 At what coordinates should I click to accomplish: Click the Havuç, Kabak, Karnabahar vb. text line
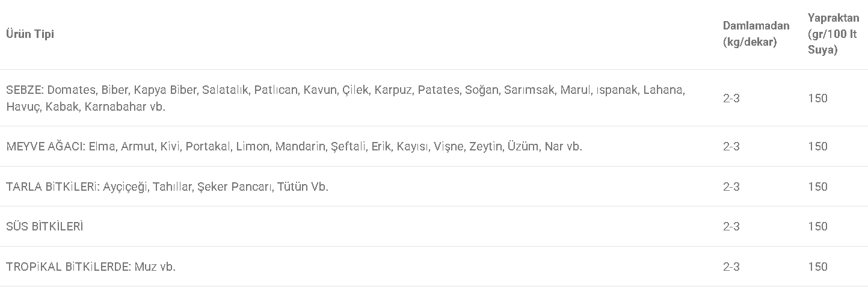[86, 107]
